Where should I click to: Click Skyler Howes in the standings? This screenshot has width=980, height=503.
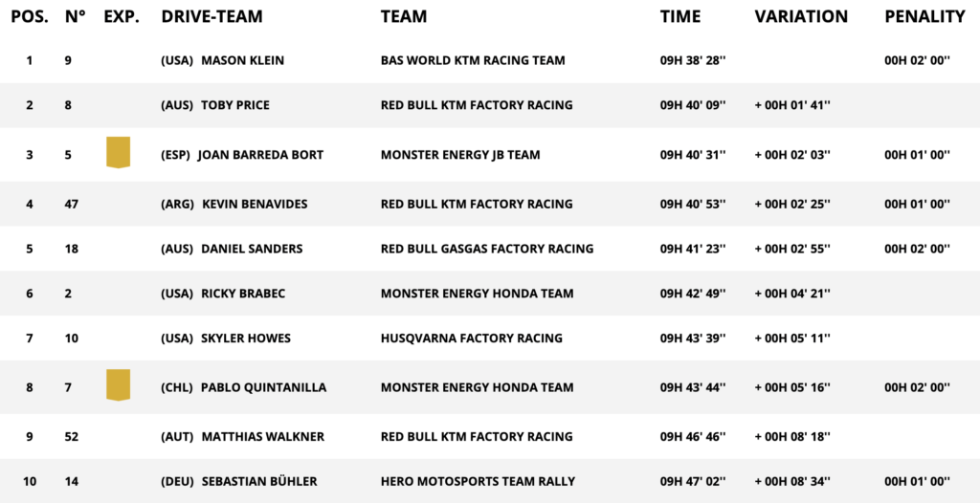(x=245, y=339)
